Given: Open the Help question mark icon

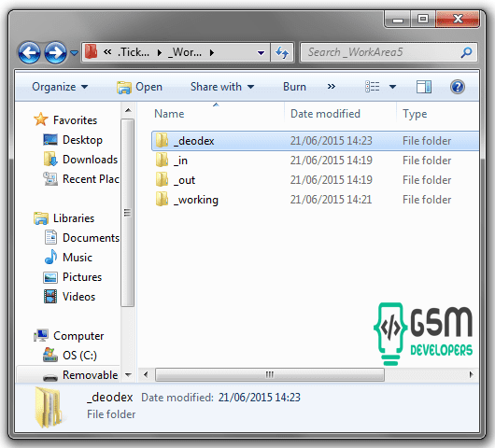Looking at the screenshot, I should [x=457, y=87].
